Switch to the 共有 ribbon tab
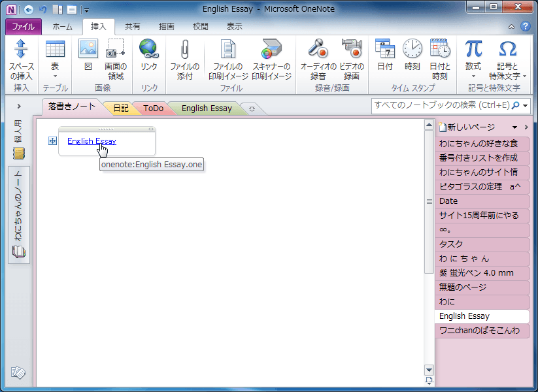538x392 pixels. [x=133, y=26]
